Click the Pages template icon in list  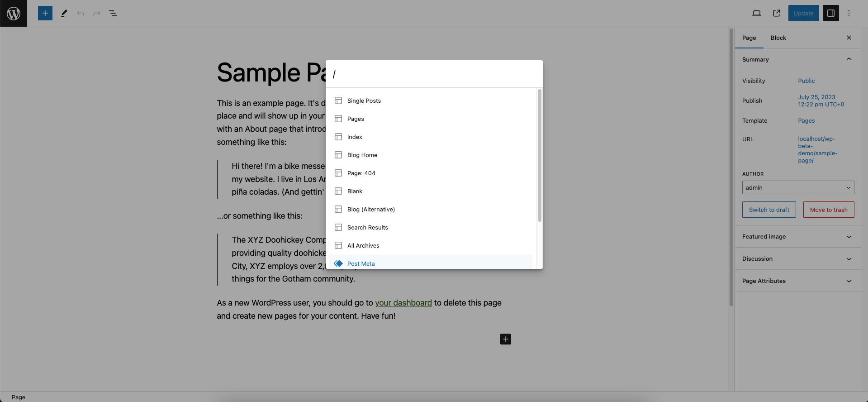coord(338,119)
